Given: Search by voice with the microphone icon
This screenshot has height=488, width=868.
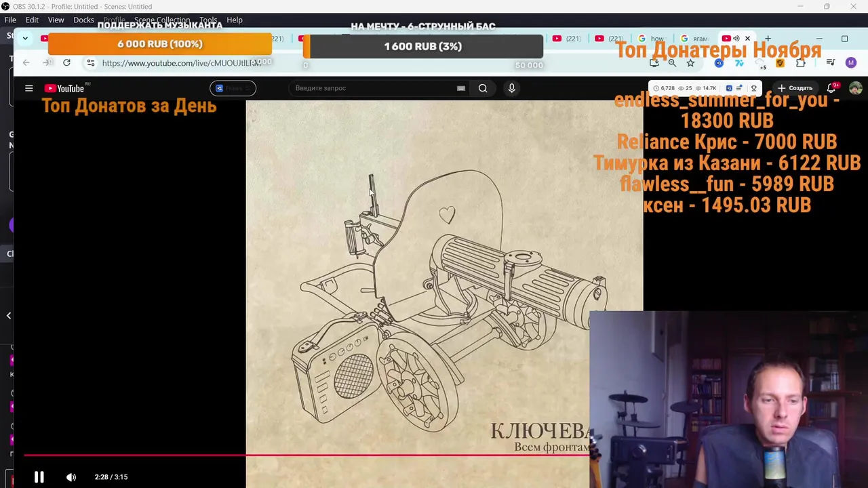Looking at the screenshot, I should pyautogui.click(x=512, y=88).
